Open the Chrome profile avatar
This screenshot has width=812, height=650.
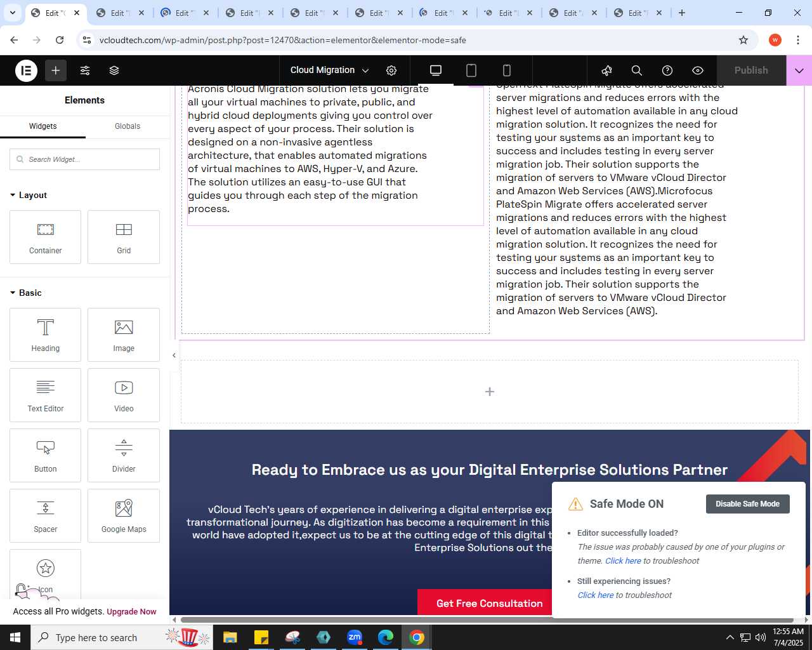point(775,40)
